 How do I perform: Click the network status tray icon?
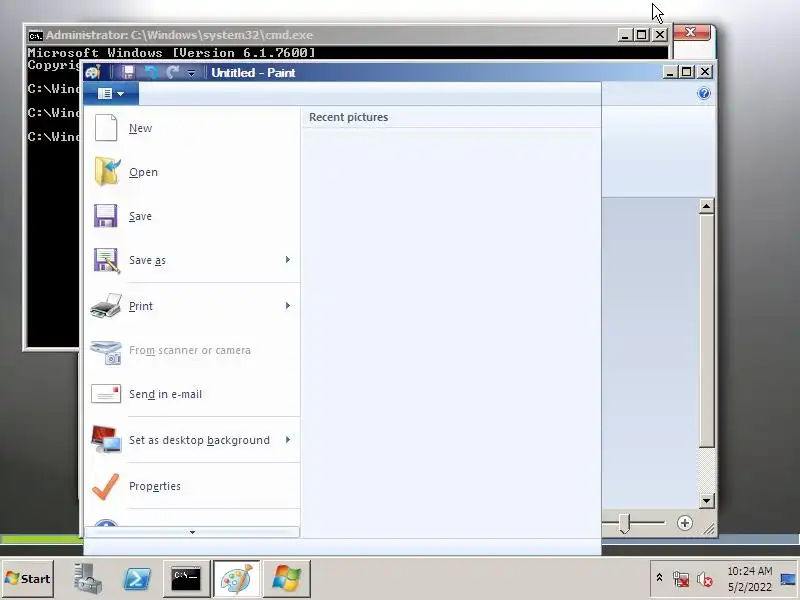tap(681, 579)
